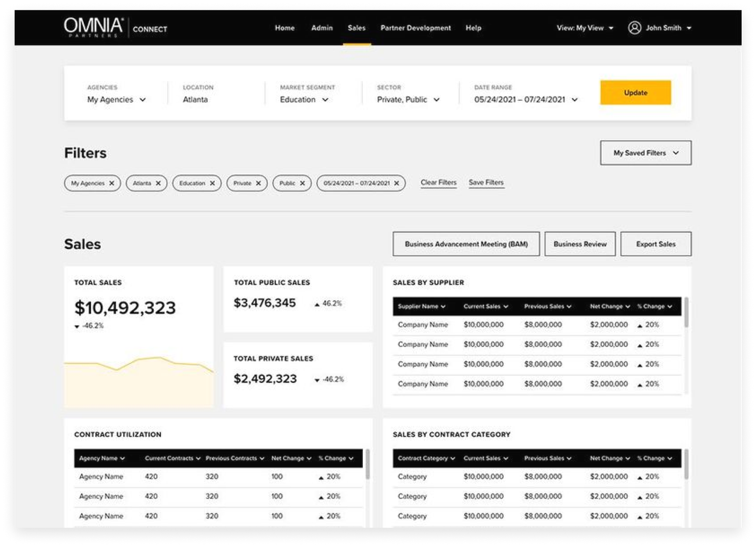This screenshot has width=756, height=547.
Task: Open the View: My View dropdown
Action: 585,28
